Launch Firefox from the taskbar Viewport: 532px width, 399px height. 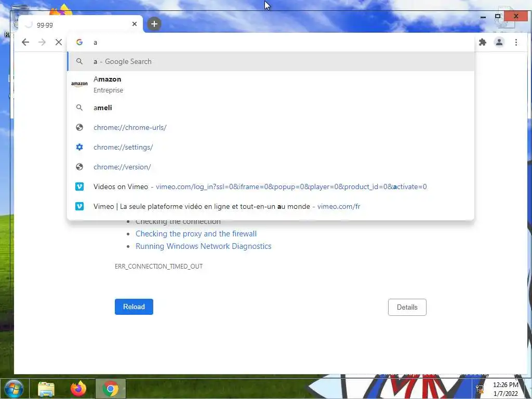[x=78, y=389]
